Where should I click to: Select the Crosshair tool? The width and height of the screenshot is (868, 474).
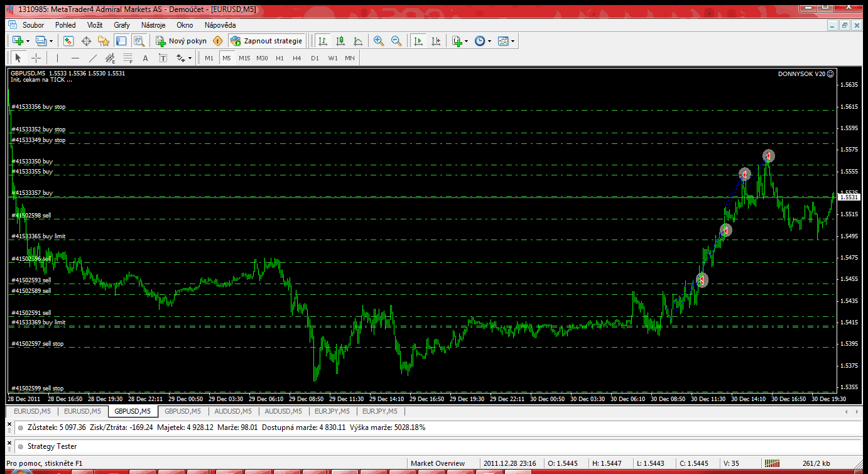point(36,58)
